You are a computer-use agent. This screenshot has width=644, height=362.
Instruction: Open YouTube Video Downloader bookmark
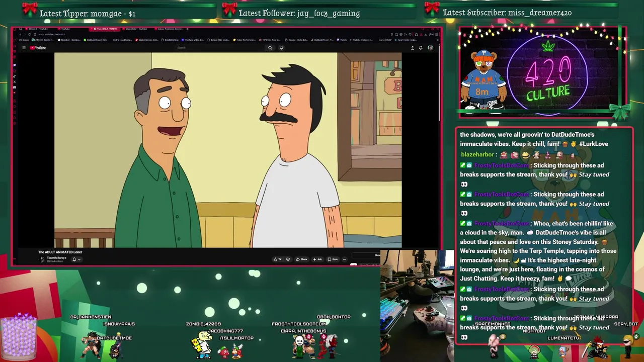coord(194,40)
